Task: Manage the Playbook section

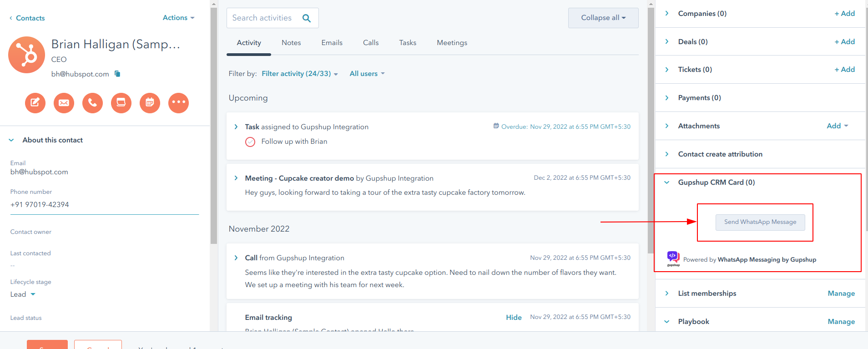Action: 841,322
